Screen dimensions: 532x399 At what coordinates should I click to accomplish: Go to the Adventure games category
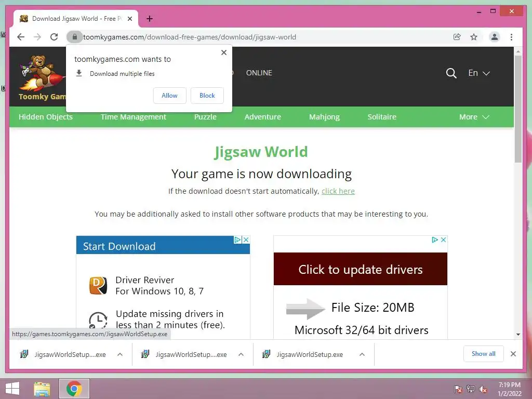click(262, 117)
